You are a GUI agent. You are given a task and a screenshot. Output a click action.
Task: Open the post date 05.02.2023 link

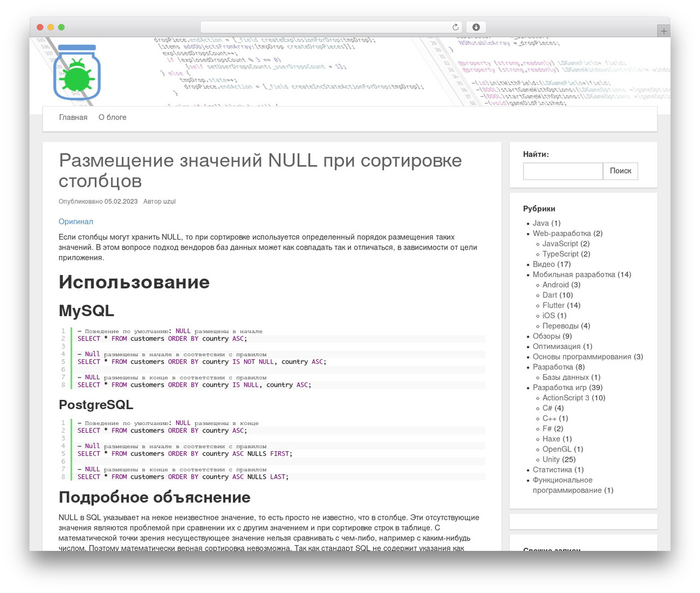click(121, 201)
